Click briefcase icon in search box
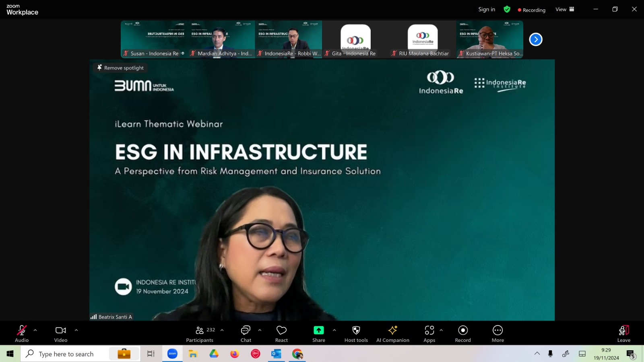 coord(124,354)
